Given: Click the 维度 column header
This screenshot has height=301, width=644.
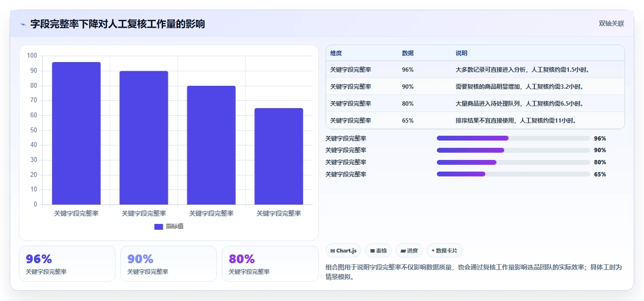Looking at the screenshot, I should click(336, 53).
